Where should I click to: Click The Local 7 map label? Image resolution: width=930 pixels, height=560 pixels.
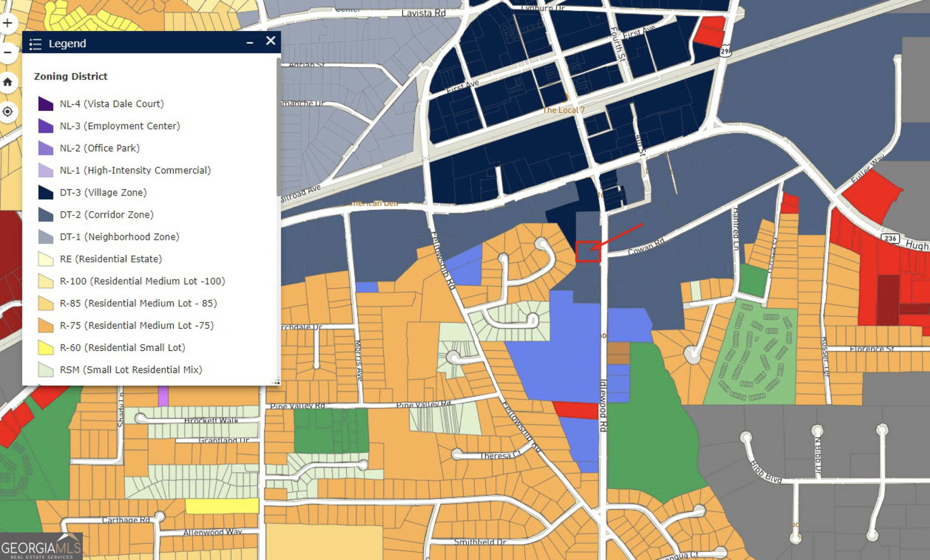[563, 110]
